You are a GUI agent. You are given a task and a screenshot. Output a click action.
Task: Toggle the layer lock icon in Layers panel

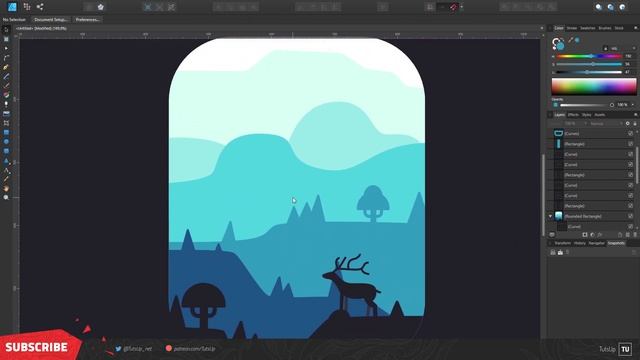click(x=635, y=123)
